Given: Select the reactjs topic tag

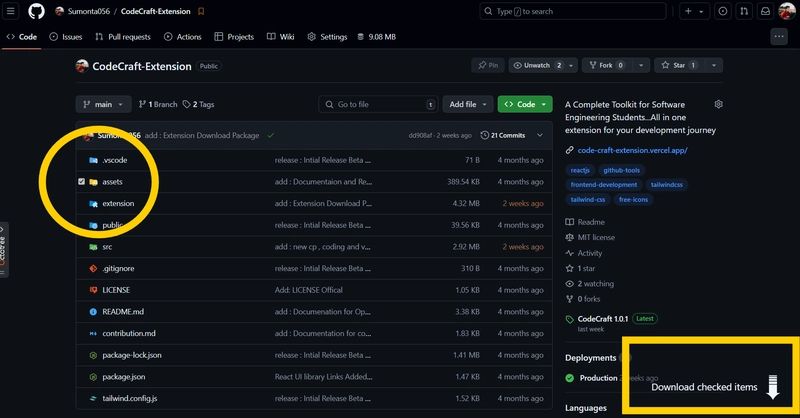Looking at the screenshot, I should (580, 170).
